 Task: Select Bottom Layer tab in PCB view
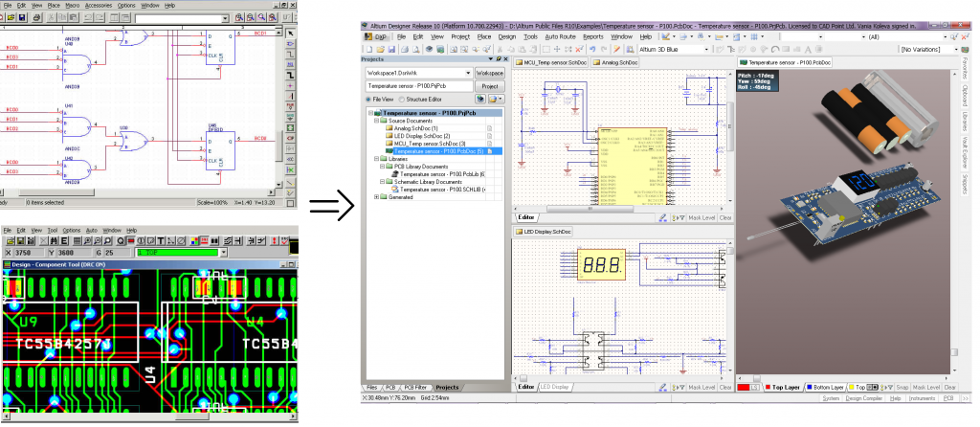(826, 387)
